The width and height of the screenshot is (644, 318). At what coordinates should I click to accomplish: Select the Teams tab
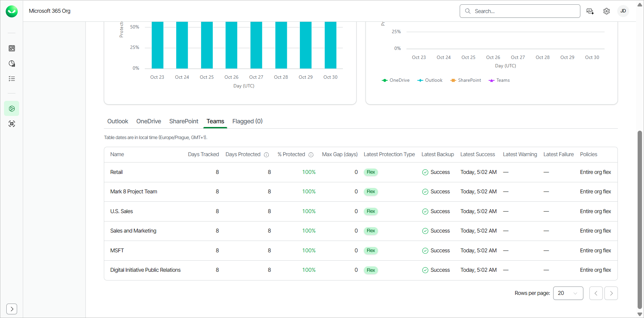(x=215, y=121)
